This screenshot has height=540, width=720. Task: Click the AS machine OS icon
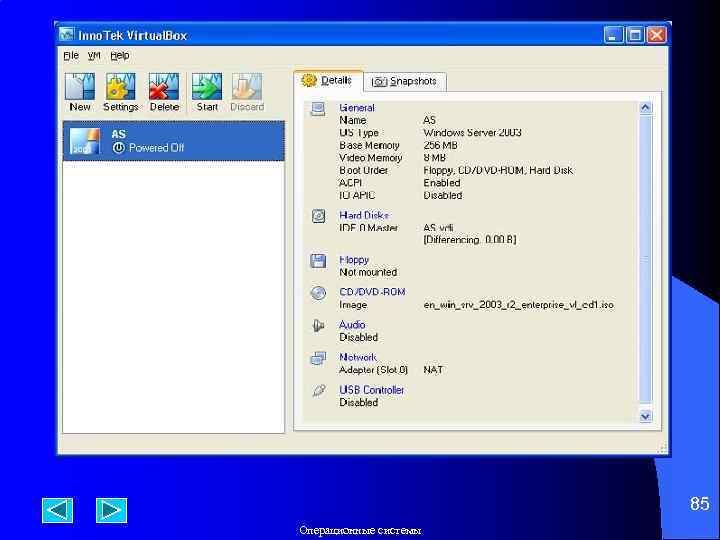pos(85,141)
